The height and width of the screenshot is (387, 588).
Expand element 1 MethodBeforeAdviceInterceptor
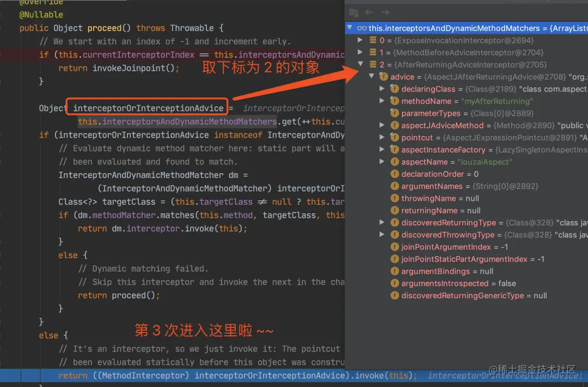(360, 52)
